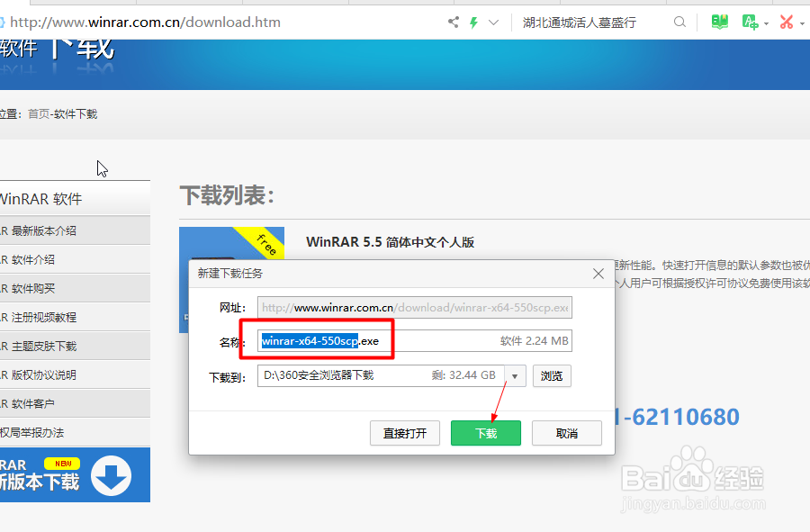Click the green lightning speed-mode icon
Viewport: 810px width, 532px height.
[x=473, y=23]
